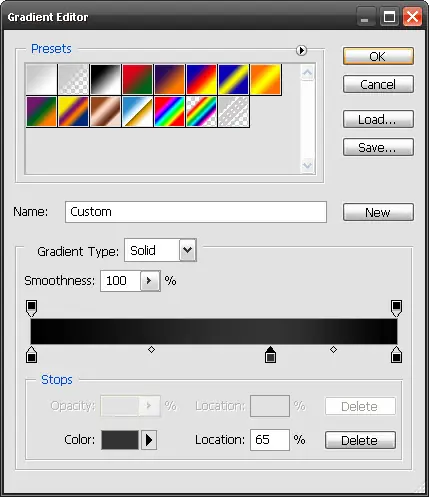Open the Presets panel flyout menu
This screenshot has width=429, height=497.
[x=301, y=50]
